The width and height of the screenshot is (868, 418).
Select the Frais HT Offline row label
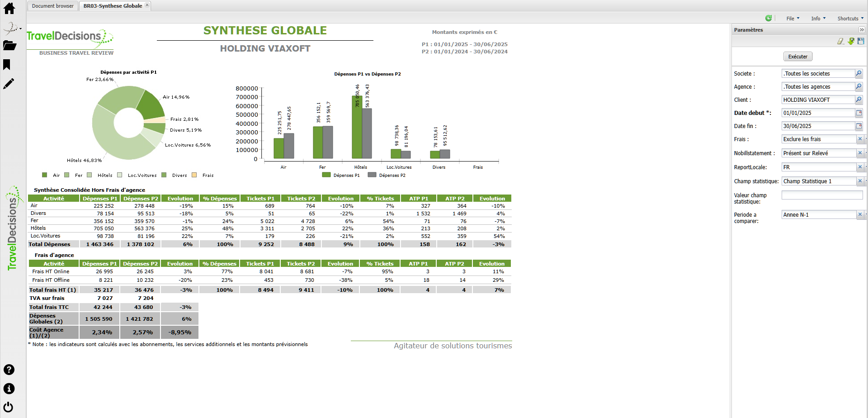[x=51, y=280]
